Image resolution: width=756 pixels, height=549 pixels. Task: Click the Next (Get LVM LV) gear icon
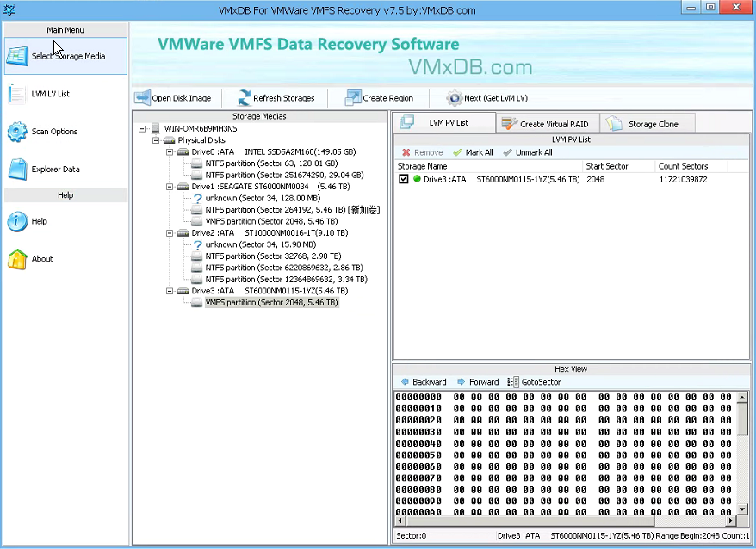pyautogui.click(x=454, y=98)
